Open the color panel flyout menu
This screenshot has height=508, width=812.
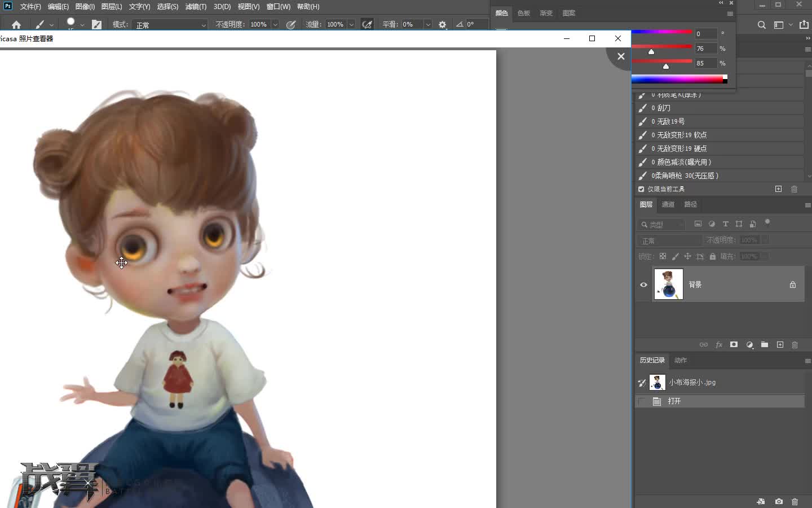(x=730, y=14)
